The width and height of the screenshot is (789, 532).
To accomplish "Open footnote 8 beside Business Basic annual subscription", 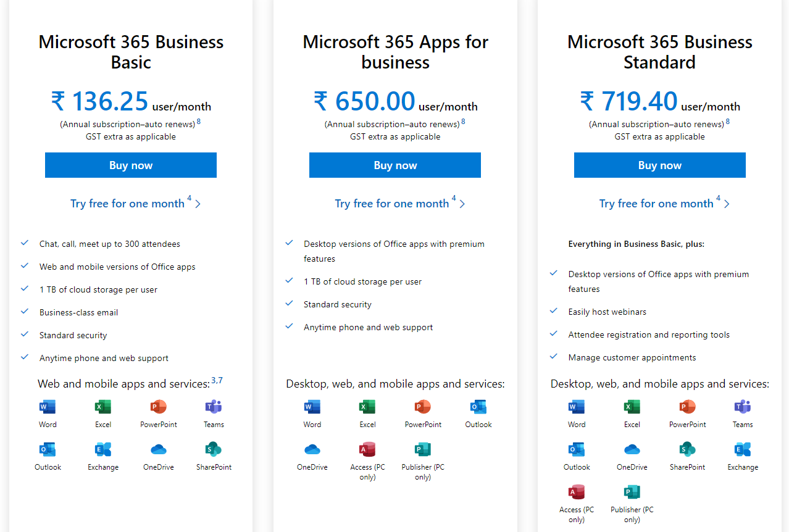I will click(x=199, y=122).
